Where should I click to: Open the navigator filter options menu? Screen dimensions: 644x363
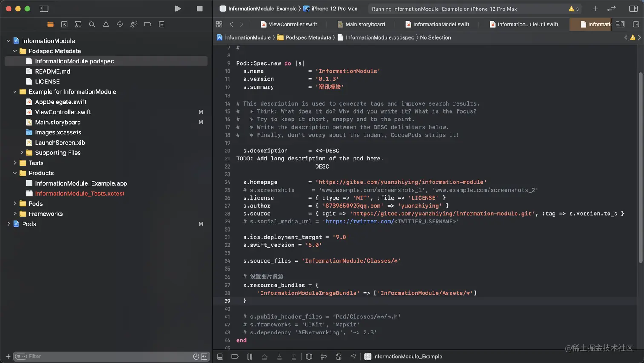coord(21,357)
